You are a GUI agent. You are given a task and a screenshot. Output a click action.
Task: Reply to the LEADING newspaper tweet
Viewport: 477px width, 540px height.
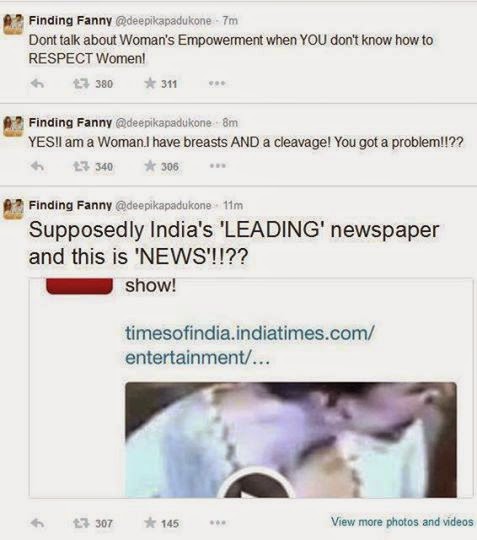tap(37, 523)
